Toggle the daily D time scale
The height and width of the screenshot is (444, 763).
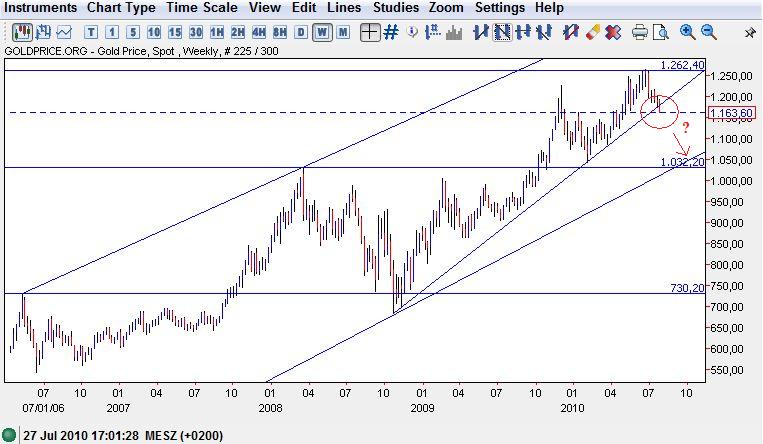point(301,32)
